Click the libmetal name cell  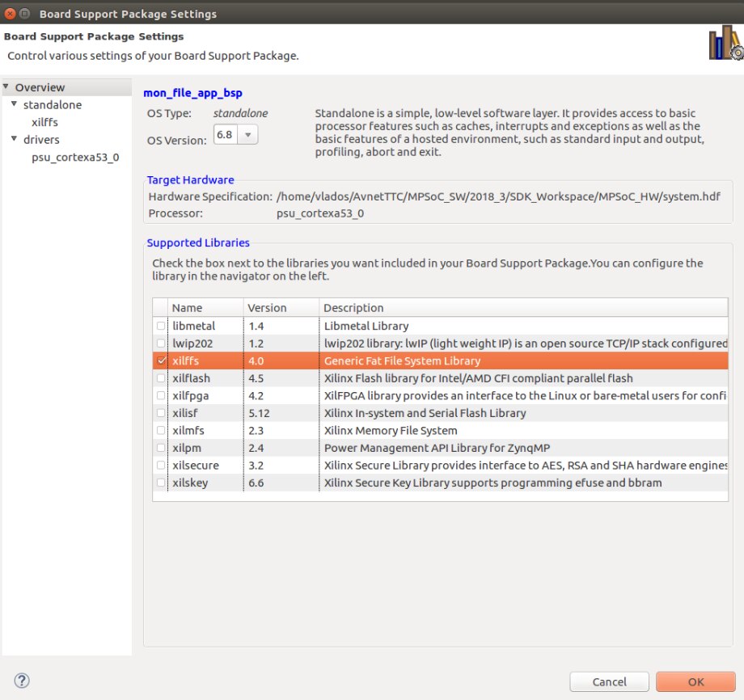tap(193, 326)
